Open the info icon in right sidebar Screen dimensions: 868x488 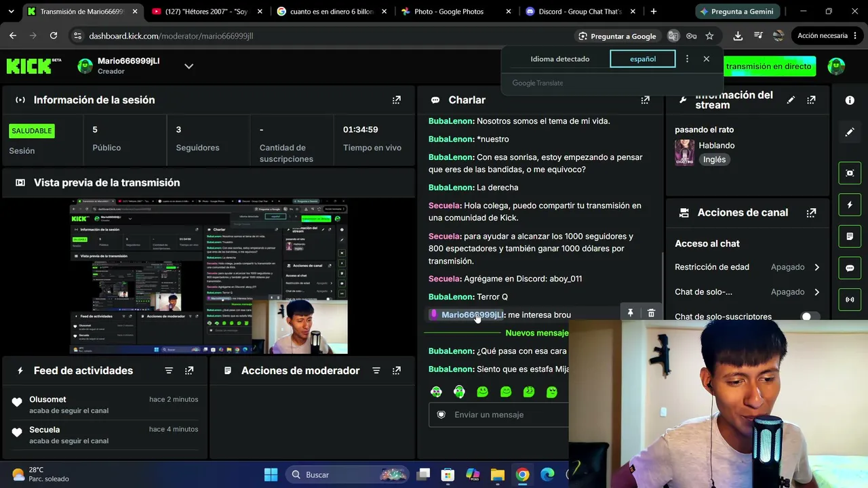850,100
